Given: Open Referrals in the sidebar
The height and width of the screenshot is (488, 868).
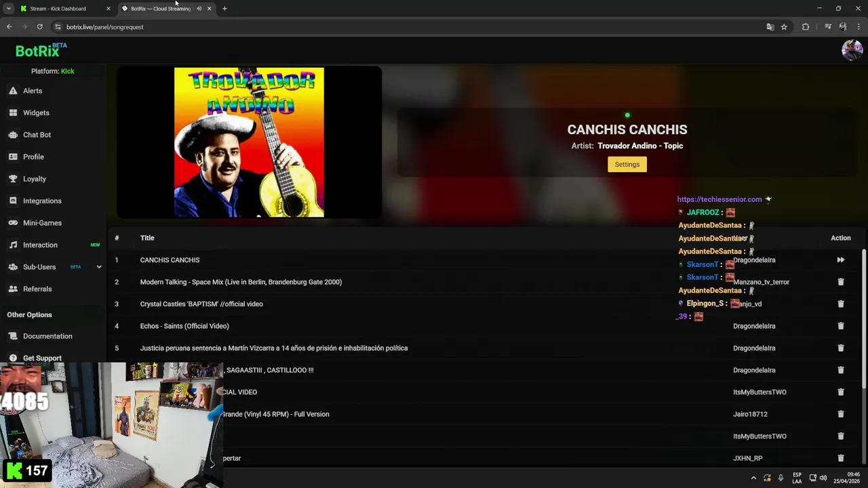Looking at the screenshot, I should tap(37, 289).
